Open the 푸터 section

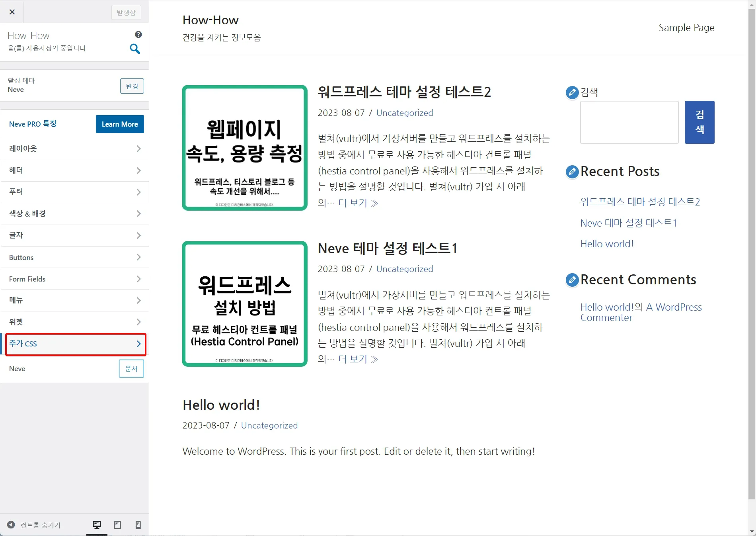click(74, 192)
